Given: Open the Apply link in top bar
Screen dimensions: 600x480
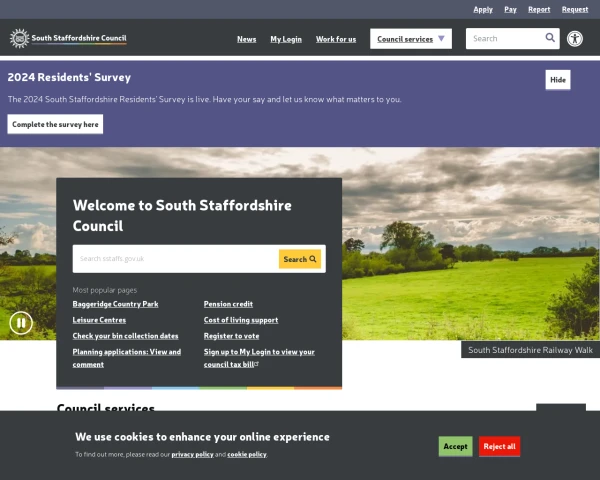Looking at the screenshot, I should tap(483, 10).
